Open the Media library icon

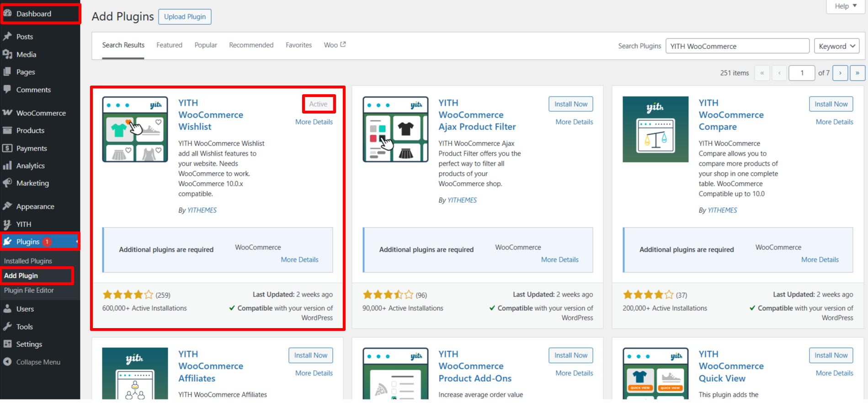[7, 54]
